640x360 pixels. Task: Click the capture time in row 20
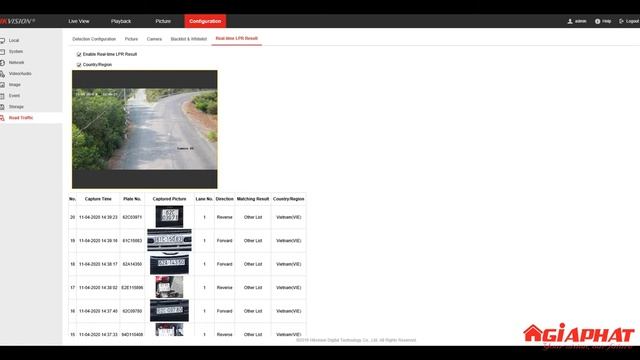pyautogui.click(x=98, y=217)
